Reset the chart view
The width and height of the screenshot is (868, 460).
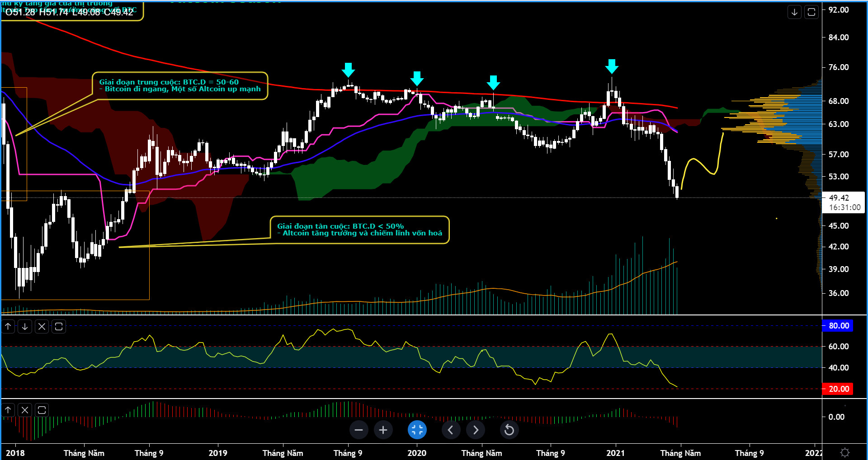(x=509, y=430)
